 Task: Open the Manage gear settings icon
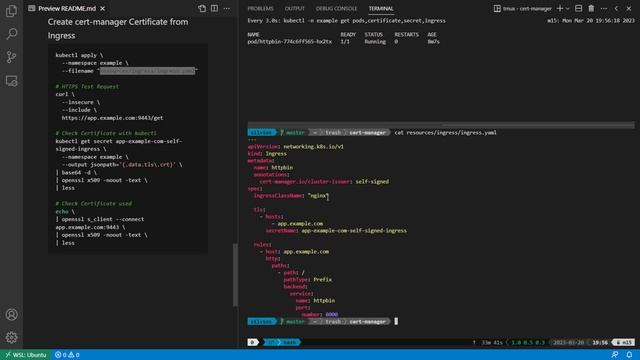pos(11,338)
